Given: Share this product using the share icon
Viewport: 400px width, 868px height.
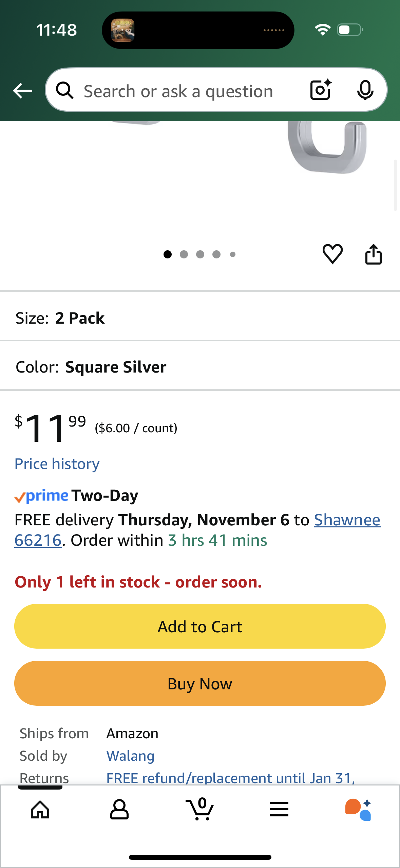Looking at the screenshot, I should click(374, 255).
